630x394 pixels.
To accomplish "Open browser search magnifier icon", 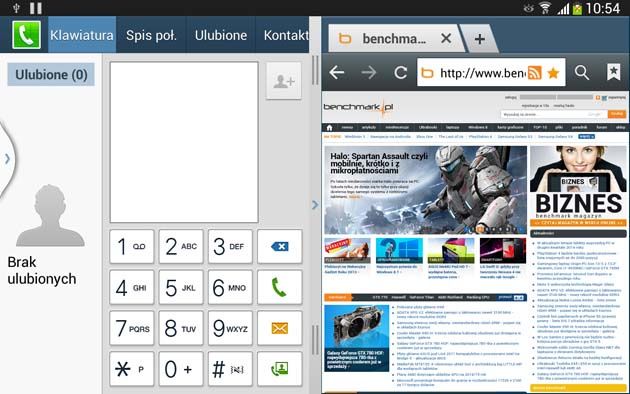I will 582,73.
